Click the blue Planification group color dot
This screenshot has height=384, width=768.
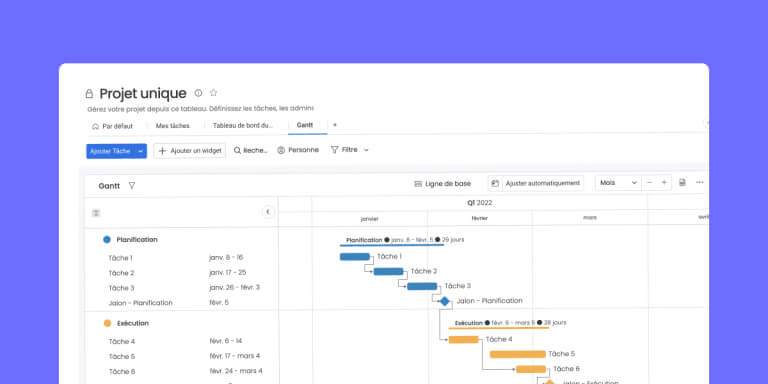(107, 240)
